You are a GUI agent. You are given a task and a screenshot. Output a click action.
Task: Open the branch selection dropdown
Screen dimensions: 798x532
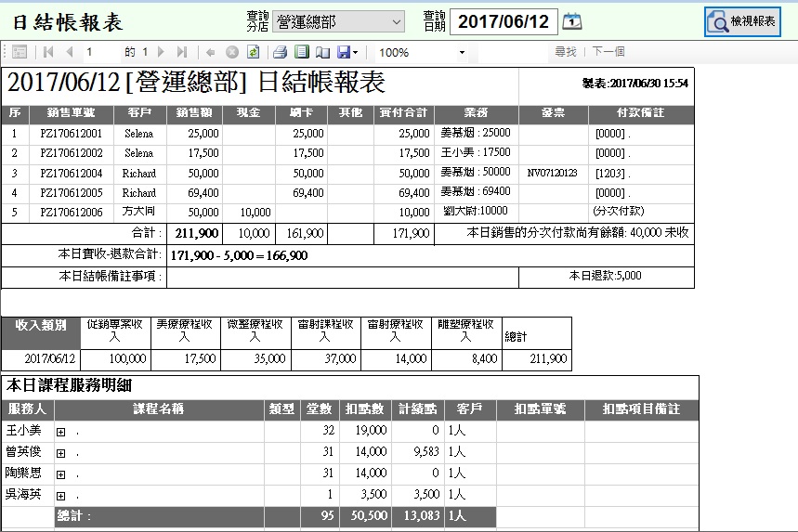pyautogui.click(x=339, y=21)
